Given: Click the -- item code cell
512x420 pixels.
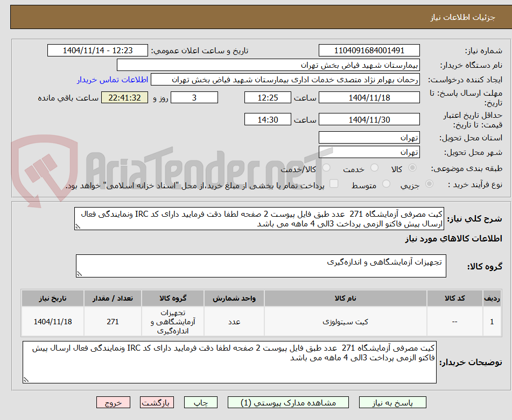Looking at the screenshot, I should [x=454, y=322].
